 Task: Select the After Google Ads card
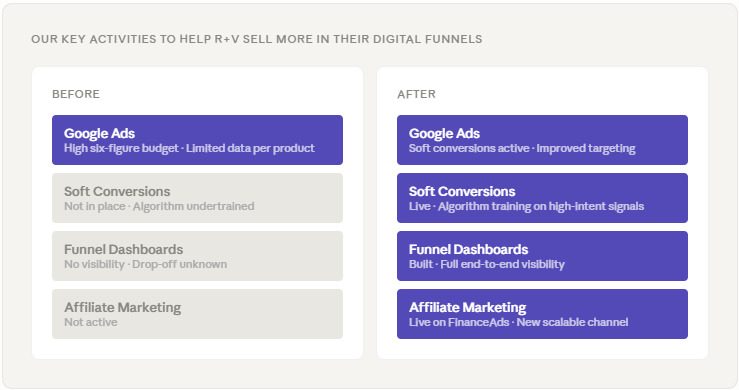pyautogui.click(x=542, y=140)
